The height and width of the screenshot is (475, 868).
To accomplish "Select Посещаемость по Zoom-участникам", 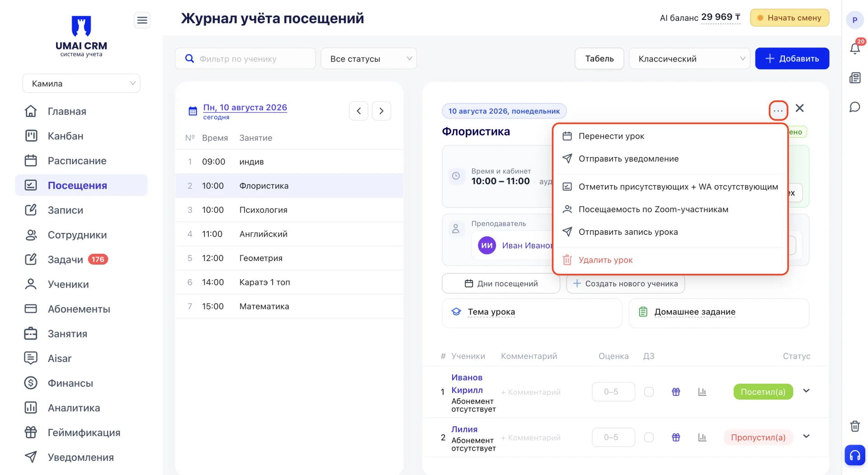I will (670, 209).
